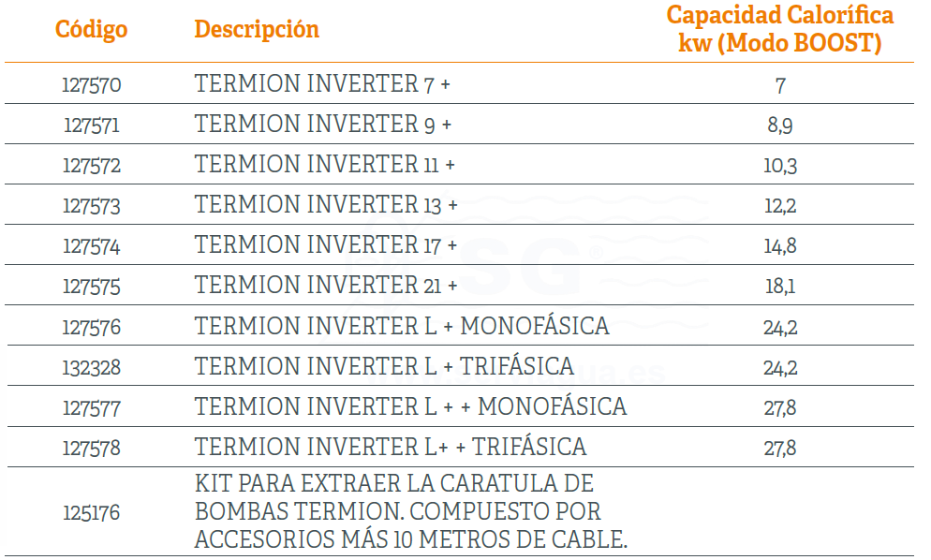Viewport: 931px width, 560px height.
Task: Select the TERMION INVERTER 7 + description
Action: [322, 84]
